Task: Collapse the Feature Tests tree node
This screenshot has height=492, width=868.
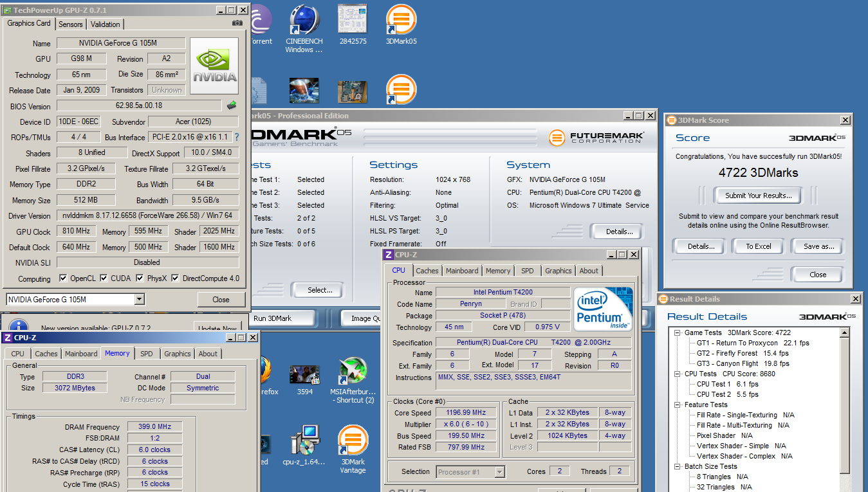Action: coord(678,405)
